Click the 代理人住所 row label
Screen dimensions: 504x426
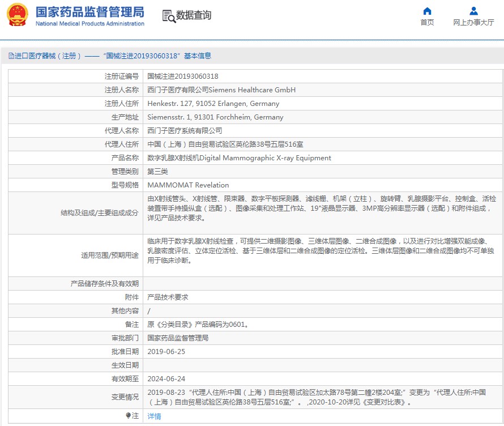click(122, 144)
